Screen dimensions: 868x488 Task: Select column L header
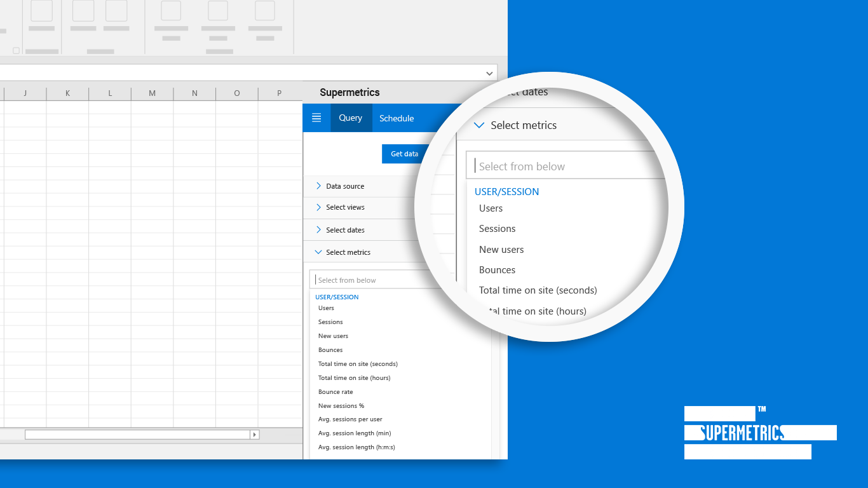(x=110, y=93)
